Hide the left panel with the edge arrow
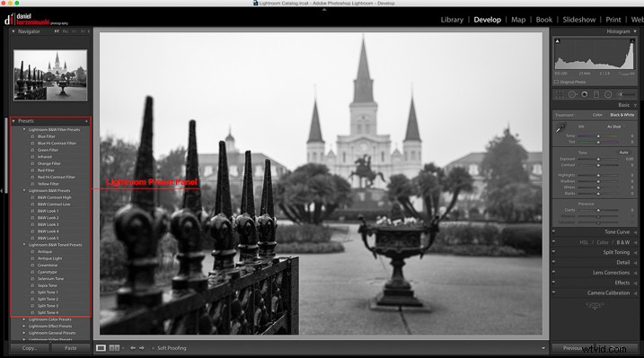The height and width of the screenshot is (358, 644). pos(2,191)
